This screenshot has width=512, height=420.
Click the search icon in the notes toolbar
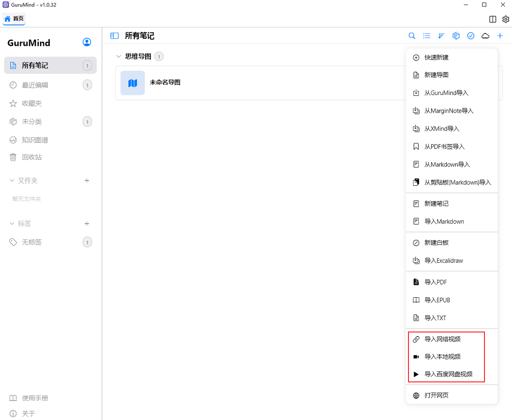point(412,36)
